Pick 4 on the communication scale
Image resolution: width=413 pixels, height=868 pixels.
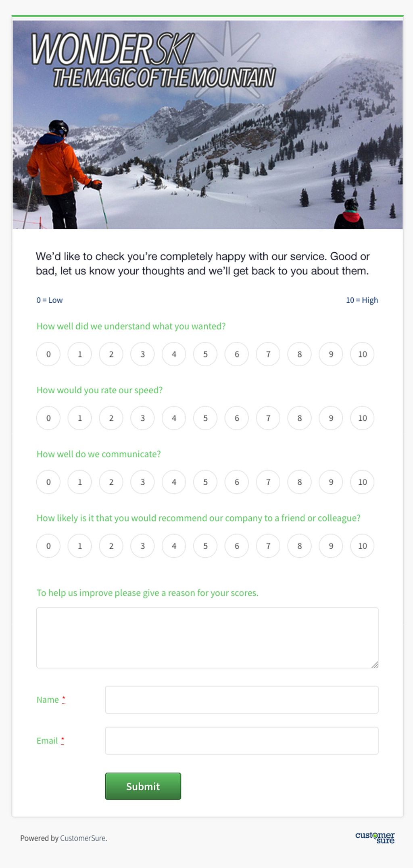click(174, 482)
